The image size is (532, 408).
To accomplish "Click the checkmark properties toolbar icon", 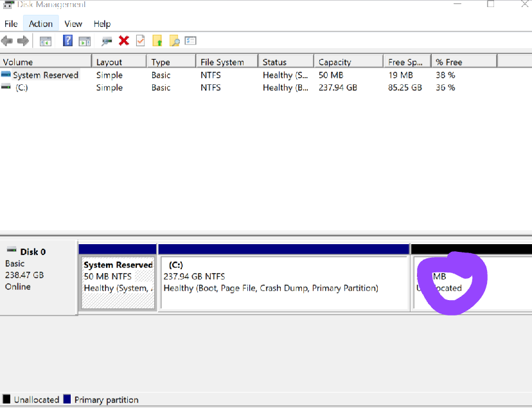I will coord(140,40).
